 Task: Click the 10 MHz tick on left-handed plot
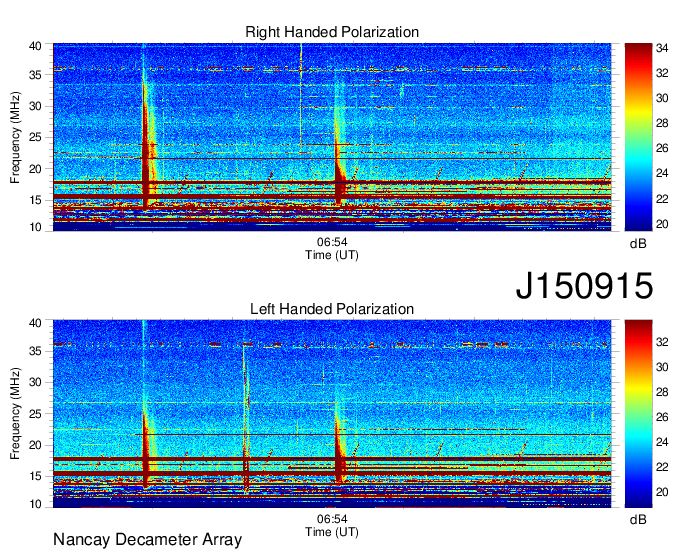pyautogui.click(x=35, y=504)
